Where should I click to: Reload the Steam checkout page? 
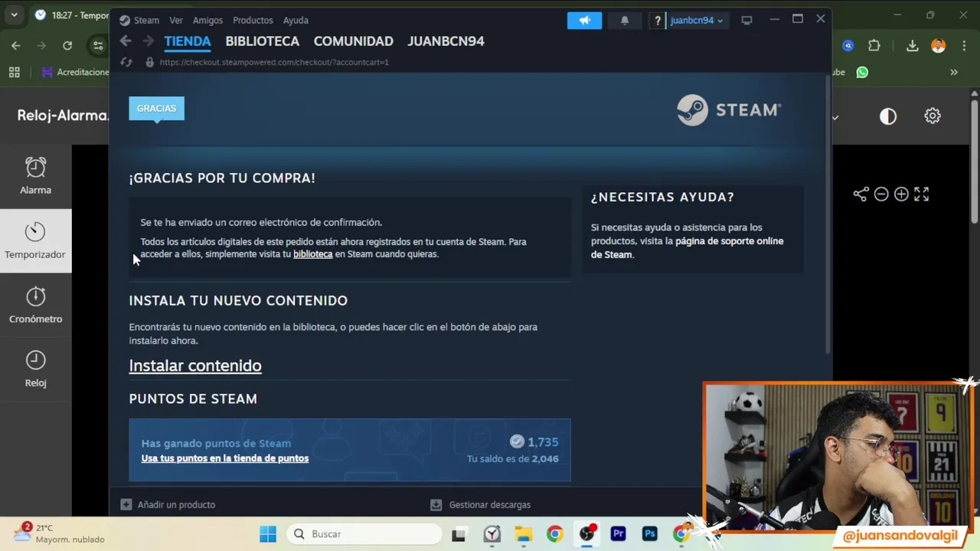126,62
